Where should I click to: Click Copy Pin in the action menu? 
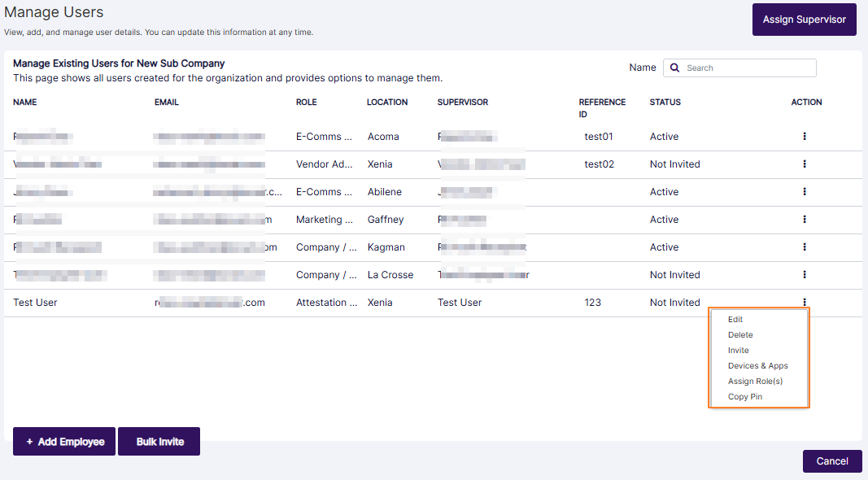pyautogui.click(x=744, y=396)
